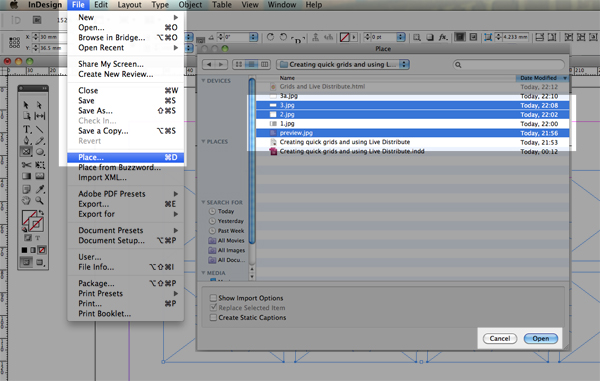
Task: Switch to Preview view mode in toolbox
Action: pos(40,262)
